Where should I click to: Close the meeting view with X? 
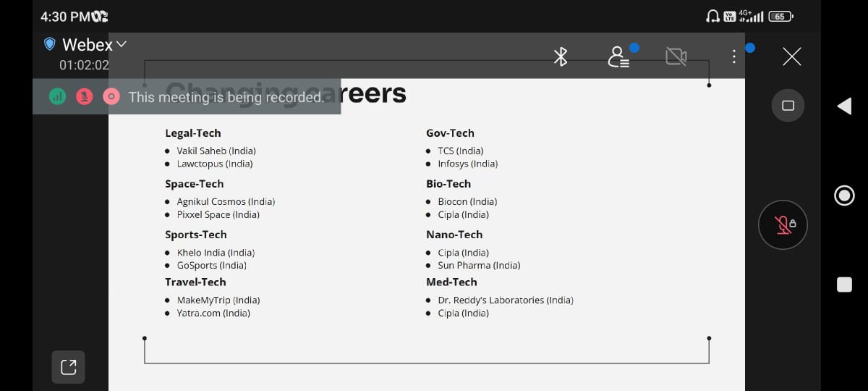pos(792,56)
